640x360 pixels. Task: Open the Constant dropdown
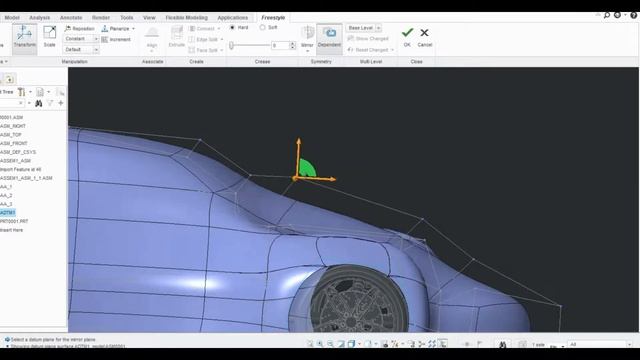(x=81, y=39)
